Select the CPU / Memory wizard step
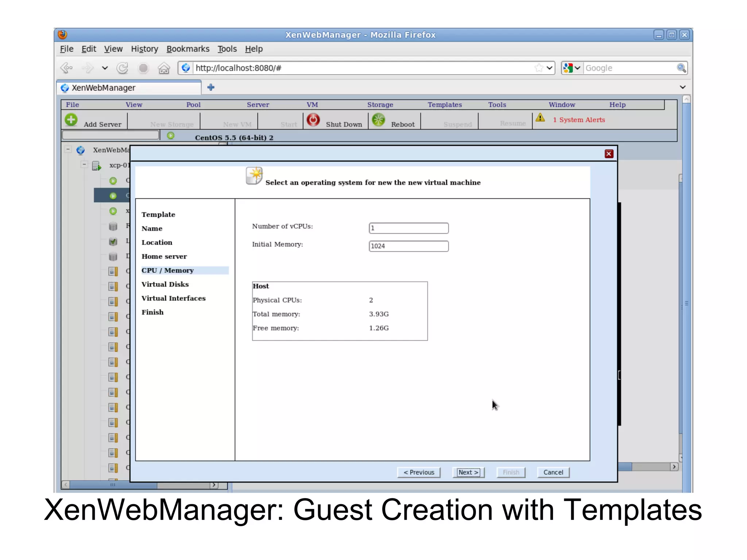Screen dimensions: 747x560 pyautogui.click(x=185, y=270)
